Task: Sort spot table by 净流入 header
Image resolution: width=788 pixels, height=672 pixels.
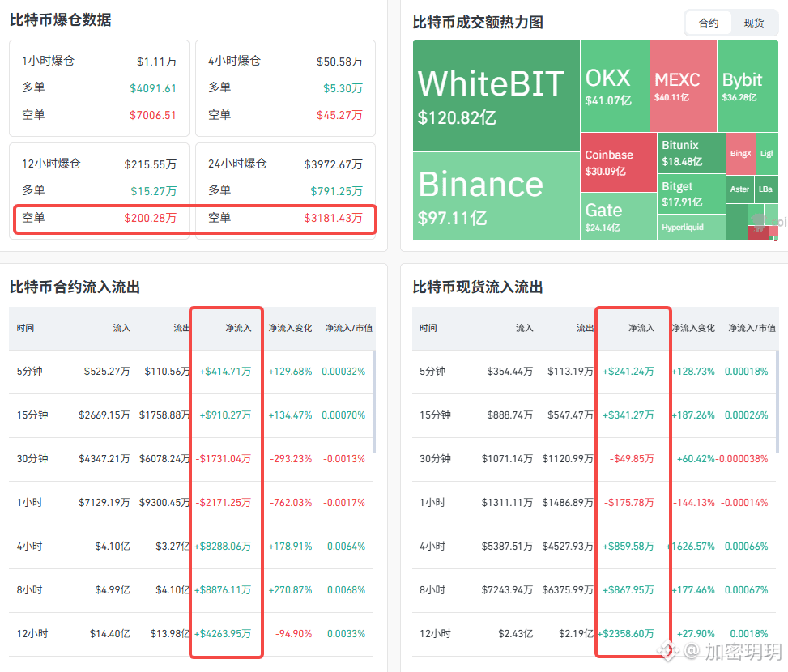Action: click(x=641, y=328)
